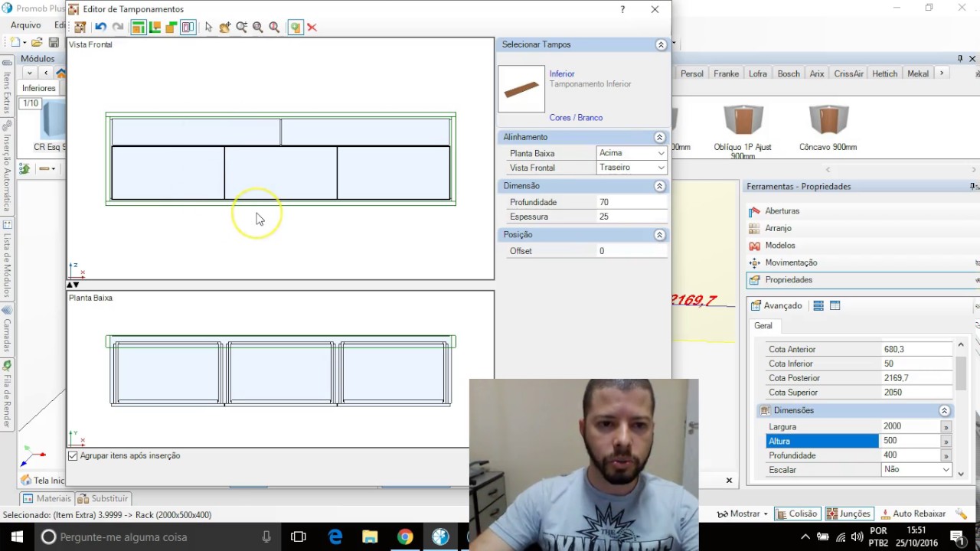Select the Hettich brand tab
Image resolution: width=980 pixels, height=551 pixels.
(x=884, y=73)
